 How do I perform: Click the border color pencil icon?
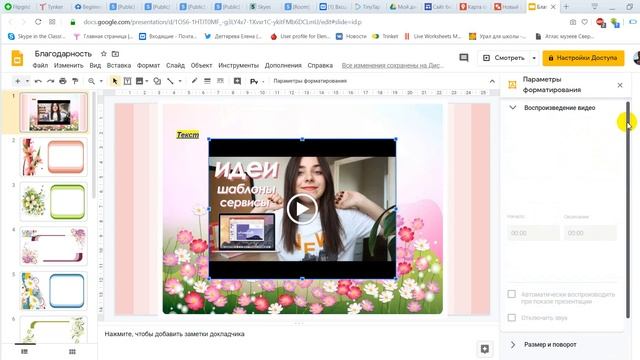point(194,81)
